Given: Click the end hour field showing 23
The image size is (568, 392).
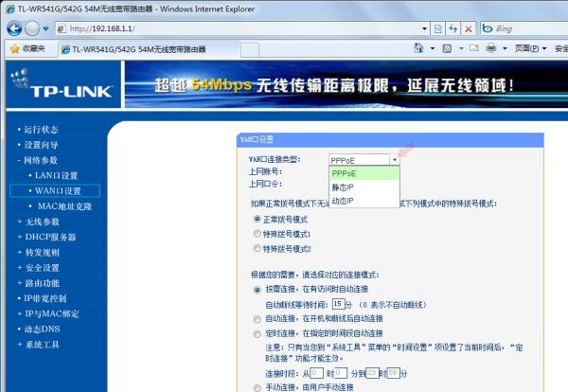Looking at the screenshot, I should 372,373.
